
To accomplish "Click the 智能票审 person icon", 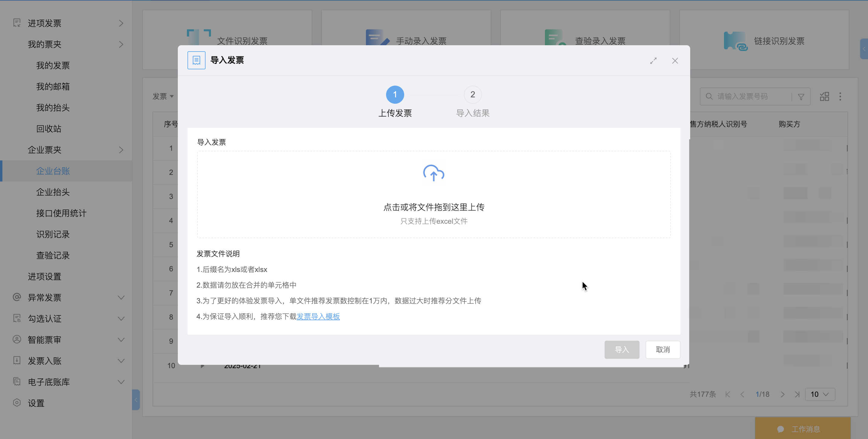I will (x=17, y=339).
